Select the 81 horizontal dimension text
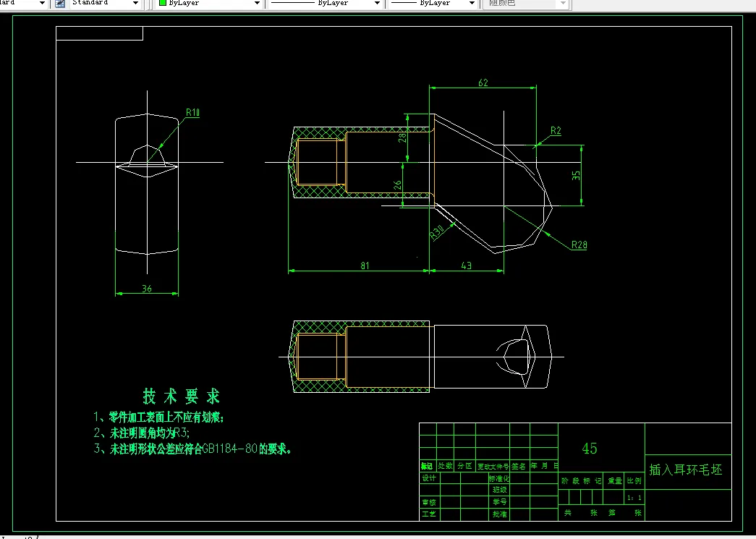 click(365, 266)
